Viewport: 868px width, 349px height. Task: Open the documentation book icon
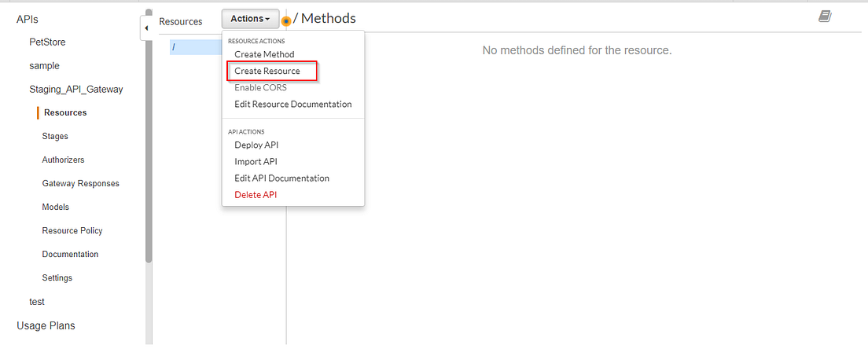825,17
